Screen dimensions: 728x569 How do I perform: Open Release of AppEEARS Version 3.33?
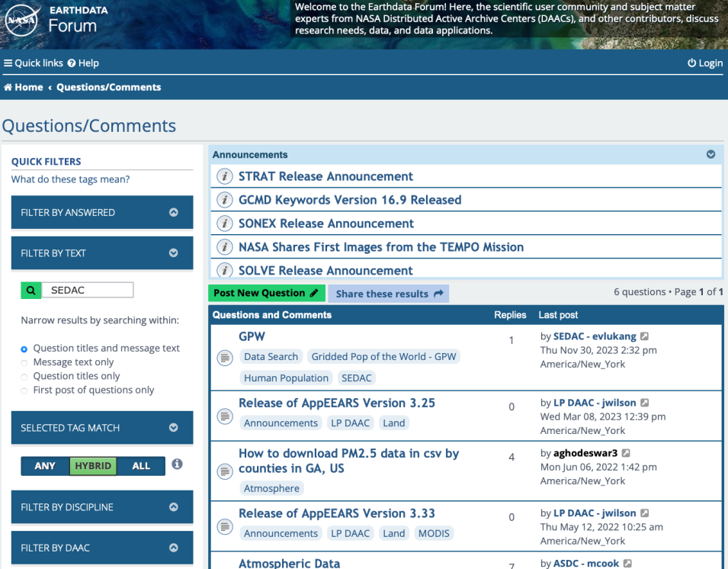point(337,513)
